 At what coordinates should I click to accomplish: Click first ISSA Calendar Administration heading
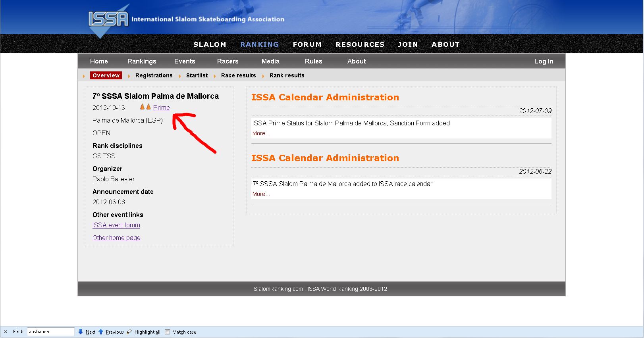coord(325,97)
